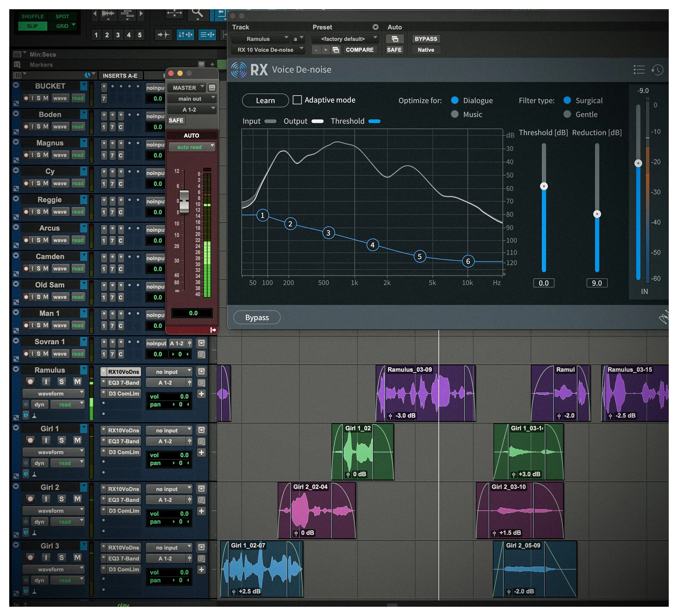
Task: Select zoom preset 3
Action: pyautogui.click(x=118, y=34)
